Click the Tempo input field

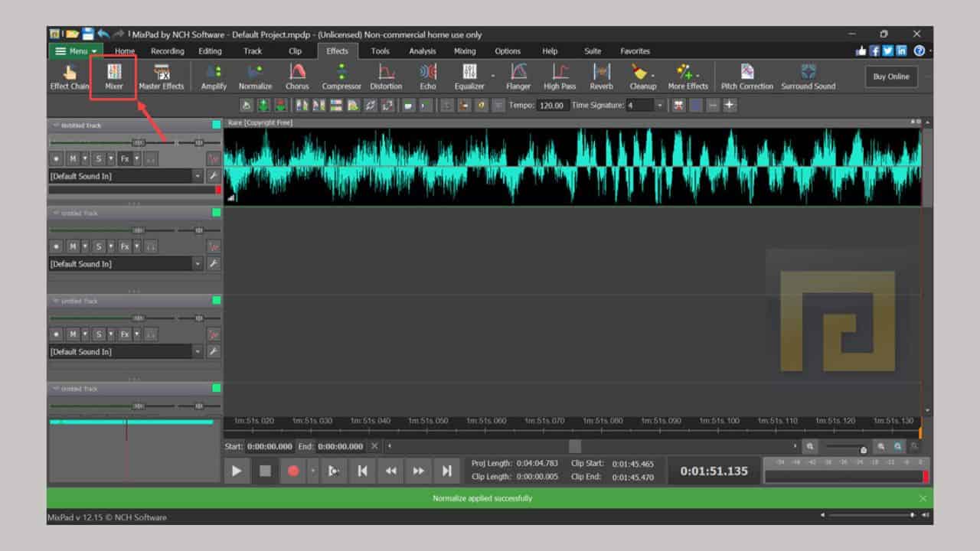pyautogui.click(x=552, y=106)
